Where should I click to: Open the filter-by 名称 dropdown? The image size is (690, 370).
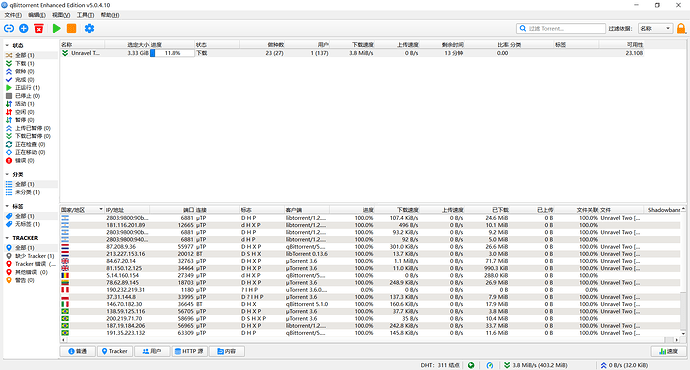pyautogui.click(x=655, y=29)
